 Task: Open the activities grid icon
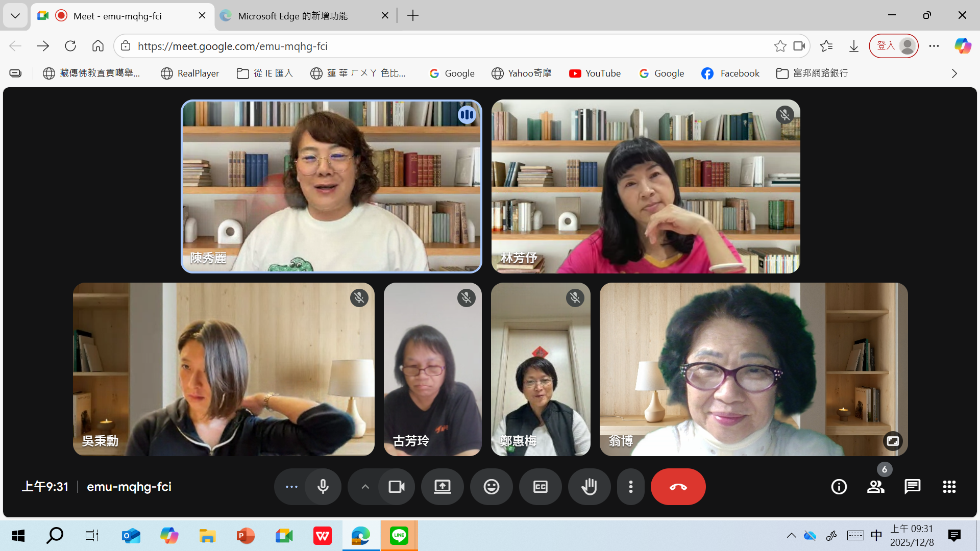click(949, 487)
